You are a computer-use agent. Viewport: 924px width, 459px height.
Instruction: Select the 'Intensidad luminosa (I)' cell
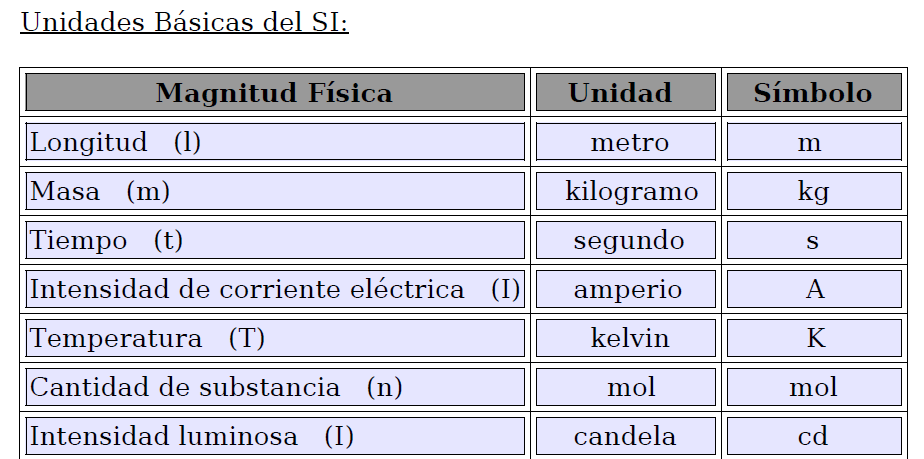pos(274,436)
